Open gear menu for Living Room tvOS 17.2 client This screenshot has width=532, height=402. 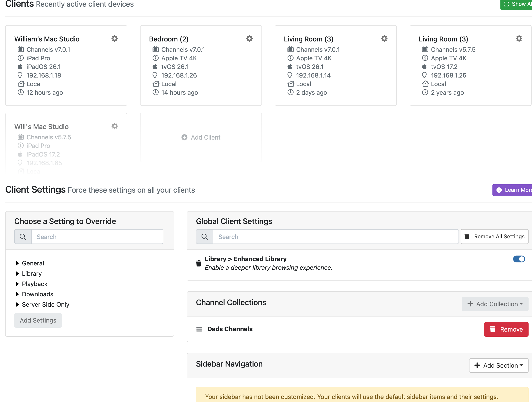pos(519,38)
